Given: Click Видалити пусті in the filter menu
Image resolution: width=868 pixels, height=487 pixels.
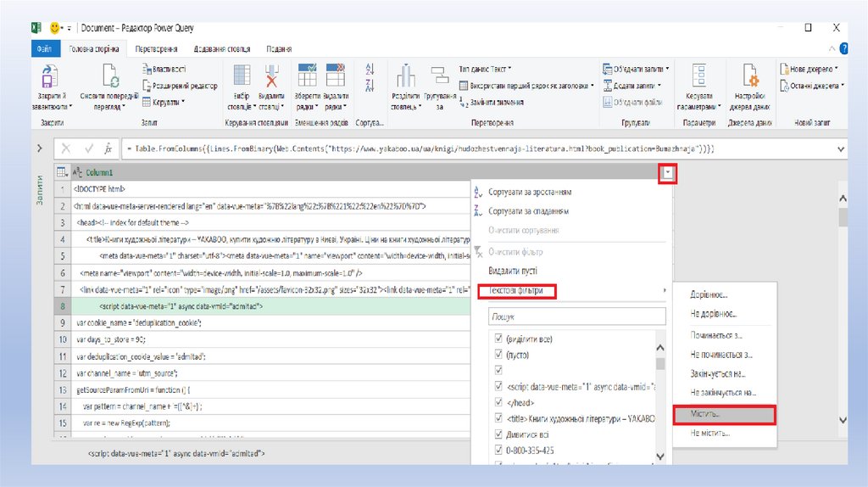Looking at the screenshot, I should pyautogui.click(x=514, y=271).
